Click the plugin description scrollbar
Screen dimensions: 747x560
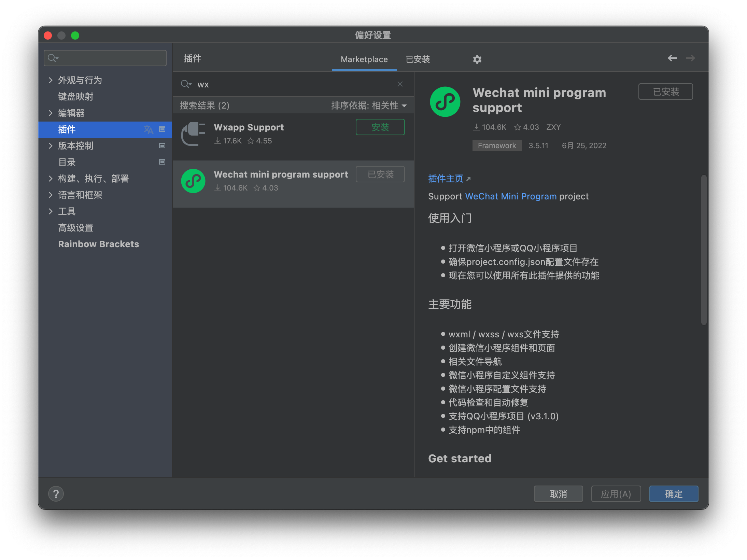click(x=704, y=250)
